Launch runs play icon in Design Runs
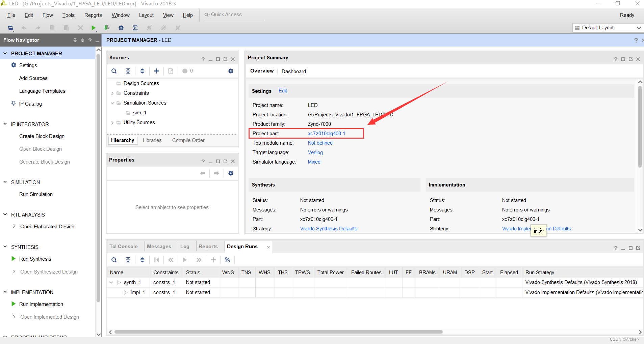Screen dimensions: 644x344 [x=185, y=260]
